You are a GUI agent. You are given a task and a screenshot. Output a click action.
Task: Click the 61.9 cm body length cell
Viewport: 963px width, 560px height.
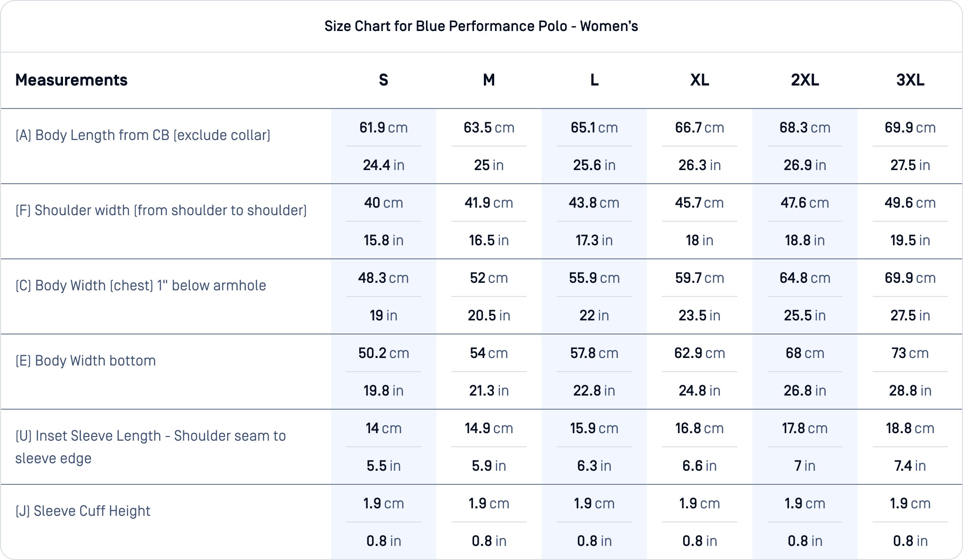(383, 128)
